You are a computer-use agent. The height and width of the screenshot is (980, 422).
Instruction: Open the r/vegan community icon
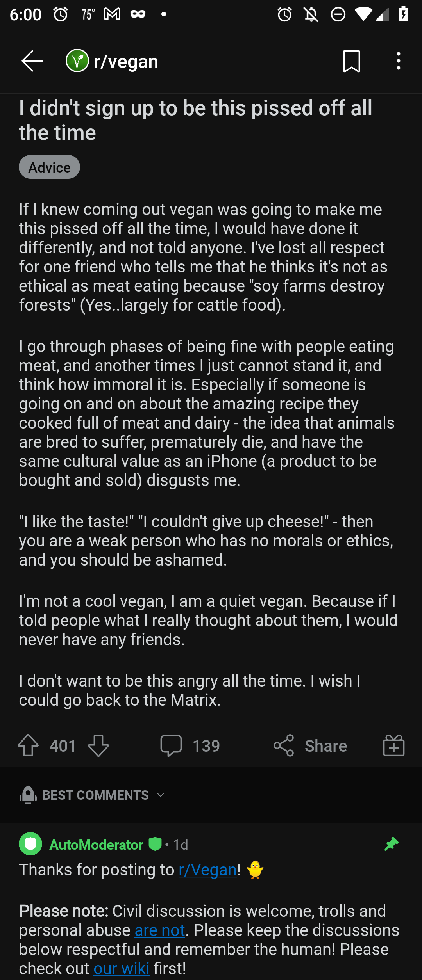(x=77, y=61)
